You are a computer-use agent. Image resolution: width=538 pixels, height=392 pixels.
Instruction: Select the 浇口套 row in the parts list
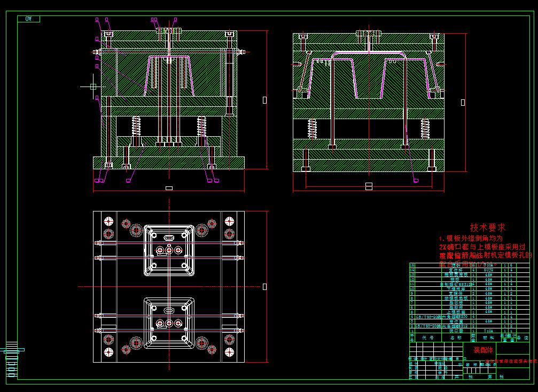pyautogui.click(x=456, y=331)
